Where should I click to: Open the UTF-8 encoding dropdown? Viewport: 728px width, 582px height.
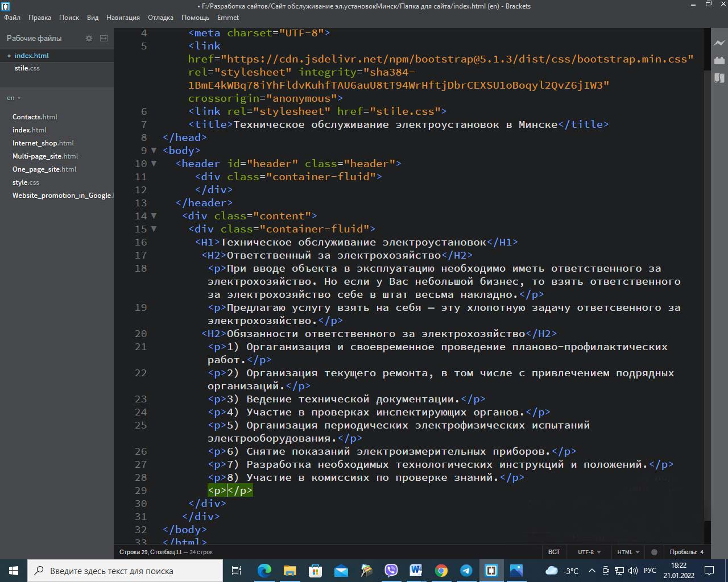[589, 552]
